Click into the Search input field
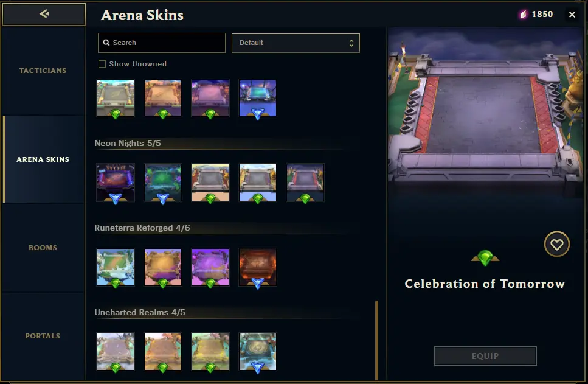The image size is (588, 384). point(162,43)
